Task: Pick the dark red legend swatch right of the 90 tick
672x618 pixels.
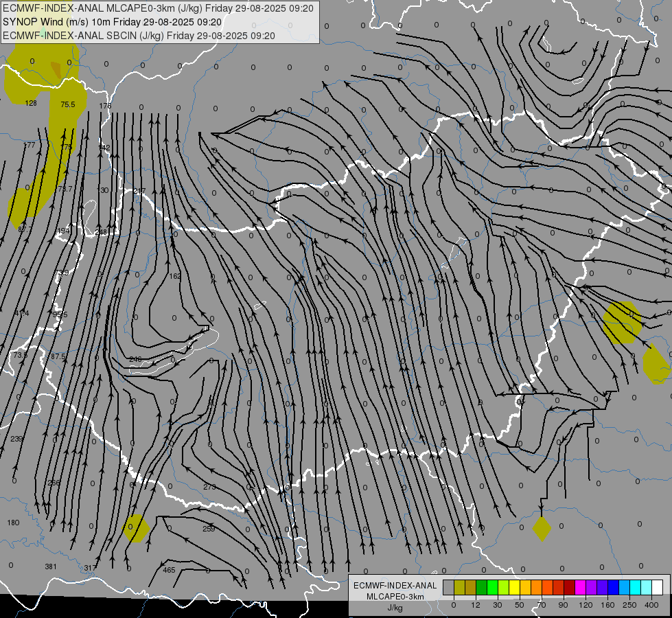Action: click(x=569, y=587)
